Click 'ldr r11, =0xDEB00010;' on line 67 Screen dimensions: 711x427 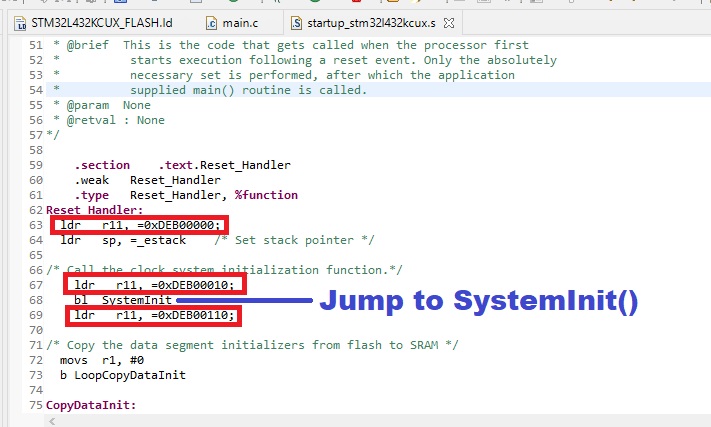154,285
